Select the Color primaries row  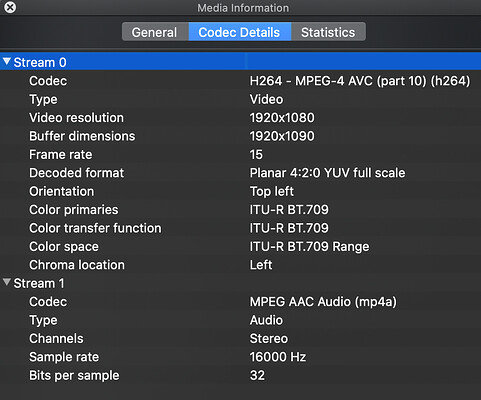point(240,210)
